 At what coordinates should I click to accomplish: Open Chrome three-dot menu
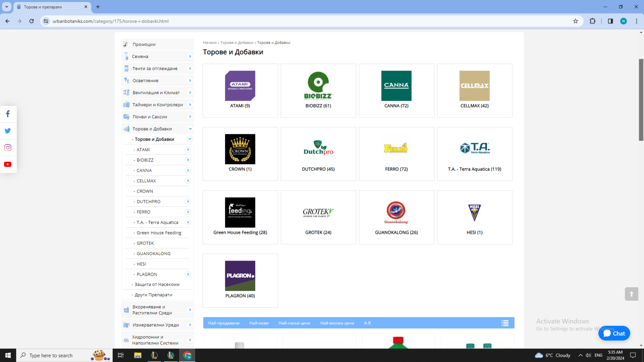pyautogui.click(x=636, y=21)
